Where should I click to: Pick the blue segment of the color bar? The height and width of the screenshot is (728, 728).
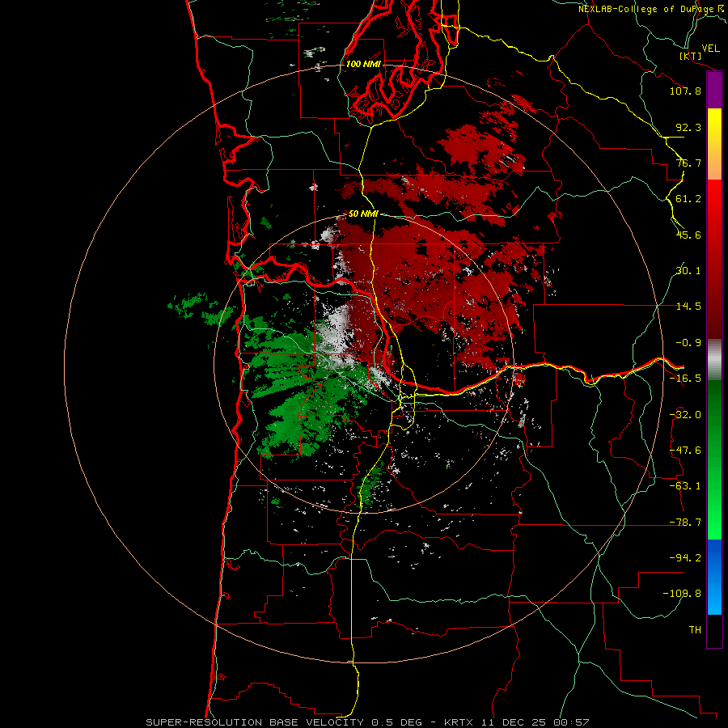click(x=714, y=577)
